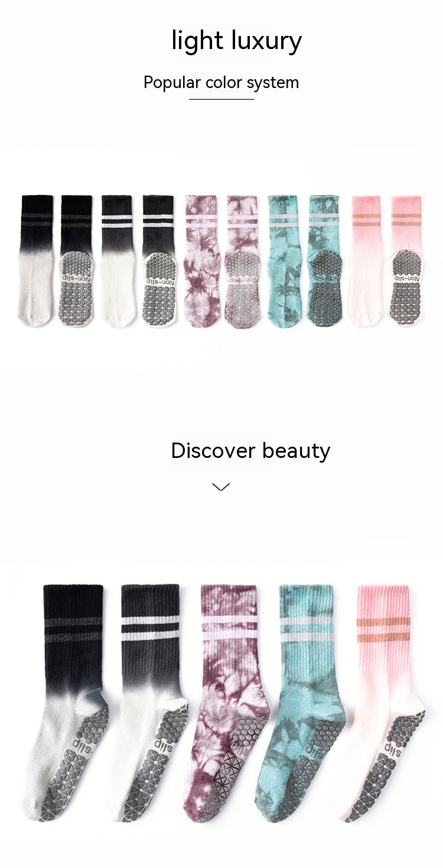Click the non-slip sole of pink sock pair
This screenshot has width=443, height=868.
(x=406, y=260)
